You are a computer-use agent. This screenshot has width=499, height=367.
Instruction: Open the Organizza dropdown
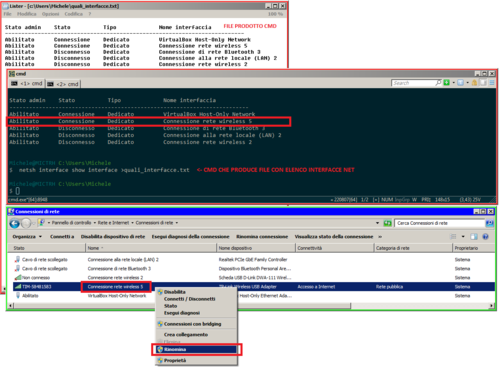tap(27, 237)
